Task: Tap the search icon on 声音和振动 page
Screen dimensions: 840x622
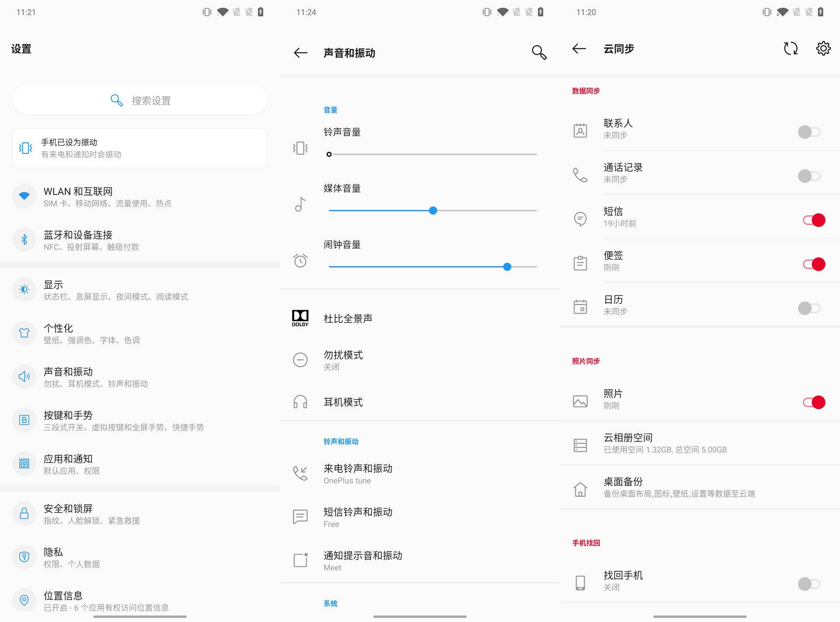Action: coord(539,52)
